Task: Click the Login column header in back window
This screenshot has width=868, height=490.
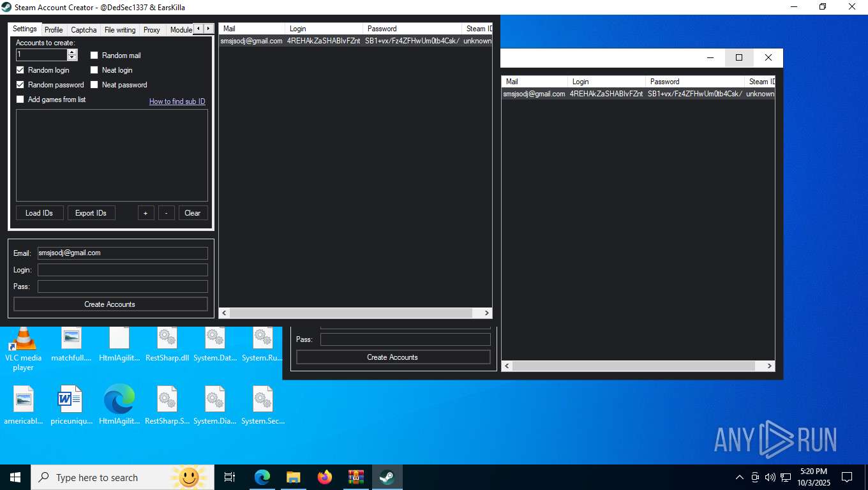Action: point(606,82)
